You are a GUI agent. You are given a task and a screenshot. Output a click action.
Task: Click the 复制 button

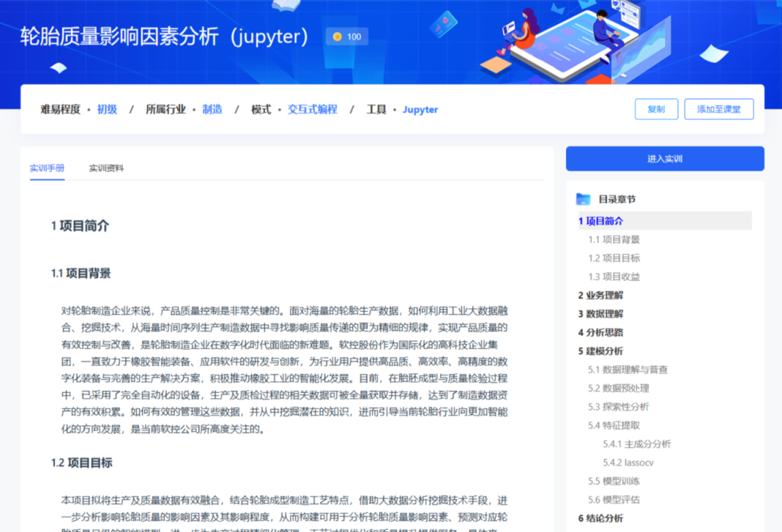(656, 109)
